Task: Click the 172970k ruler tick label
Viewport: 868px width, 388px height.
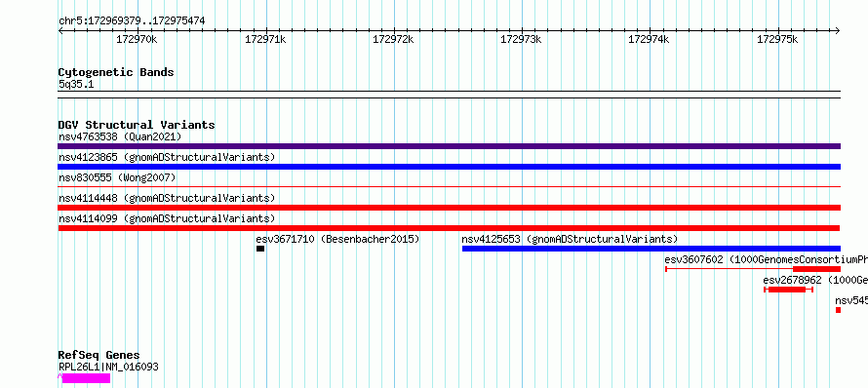Action: tap(137, 39)
